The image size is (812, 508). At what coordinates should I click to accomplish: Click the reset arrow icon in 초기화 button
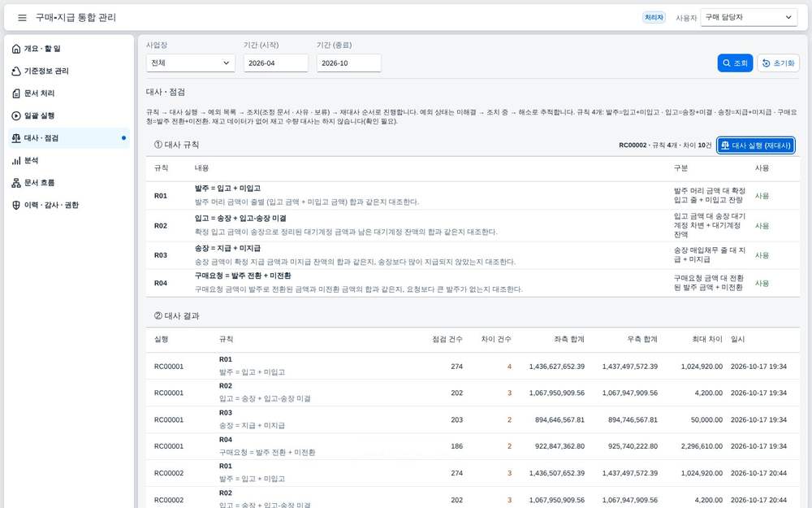tap(767, 63)
